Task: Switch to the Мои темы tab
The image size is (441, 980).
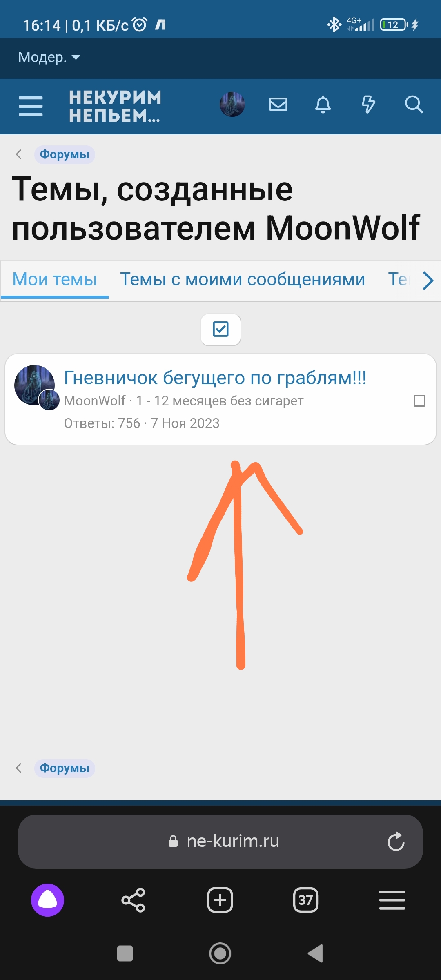Action: 55,280
